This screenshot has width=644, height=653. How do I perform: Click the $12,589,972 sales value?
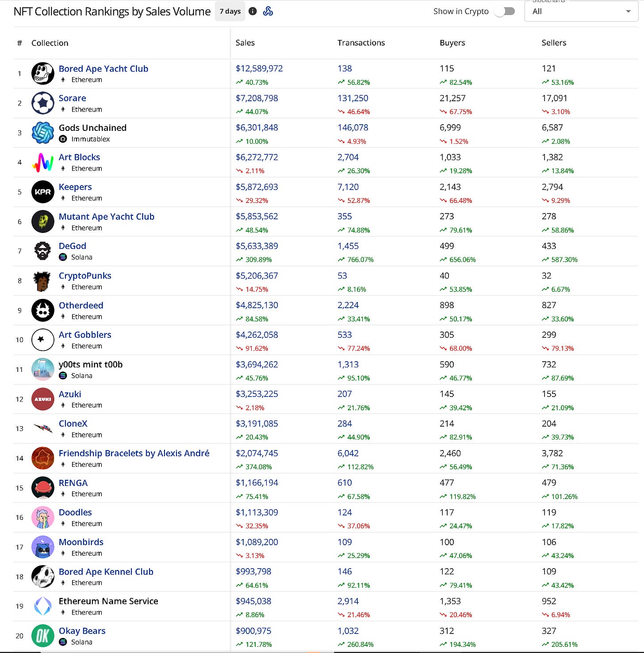tap(259, 69)
